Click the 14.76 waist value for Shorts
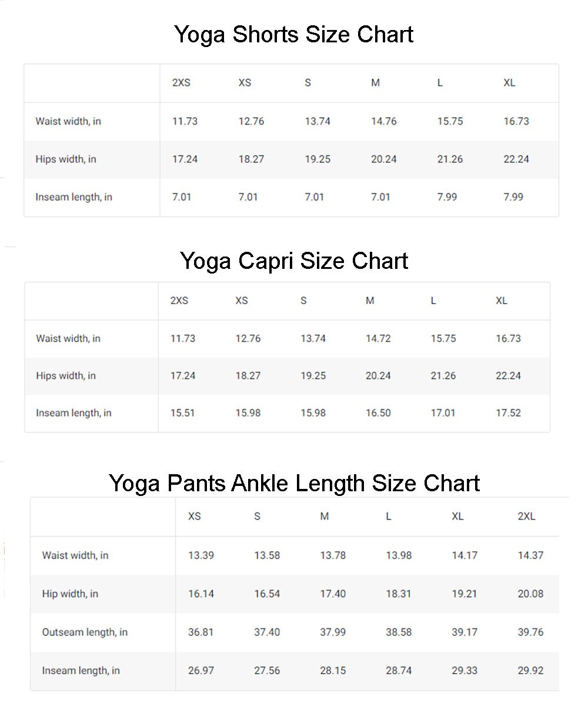 click(383, 122)
